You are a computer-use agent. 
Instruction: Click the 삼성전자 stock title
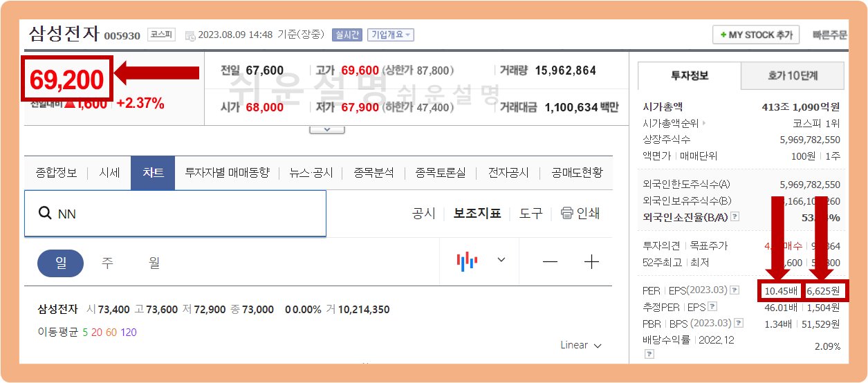[x=64, y=33]
